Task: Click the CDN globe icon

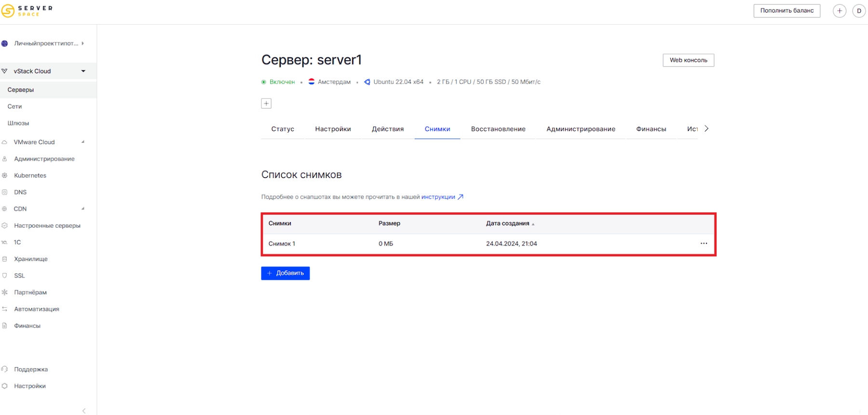Action: tap(4, 209)
